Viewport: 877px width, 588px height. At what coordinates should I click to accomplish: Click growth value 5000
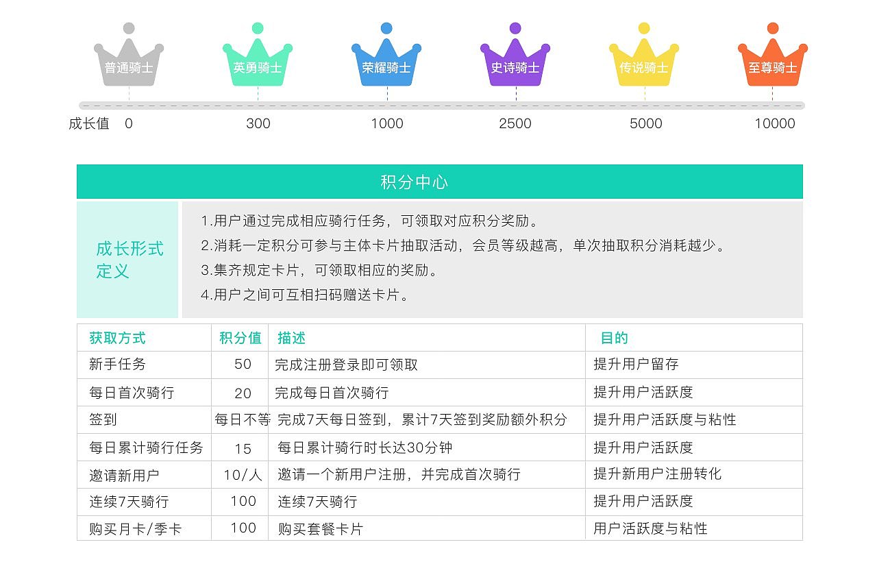pos(646,124)
